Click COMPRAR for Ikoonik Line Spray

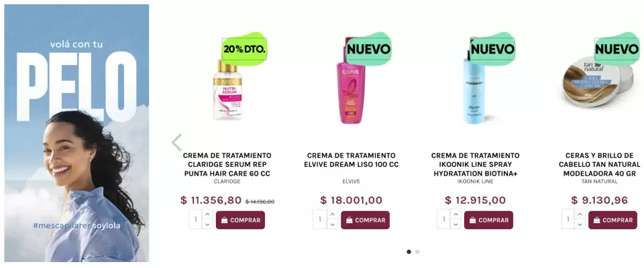(x=488, y=220)
